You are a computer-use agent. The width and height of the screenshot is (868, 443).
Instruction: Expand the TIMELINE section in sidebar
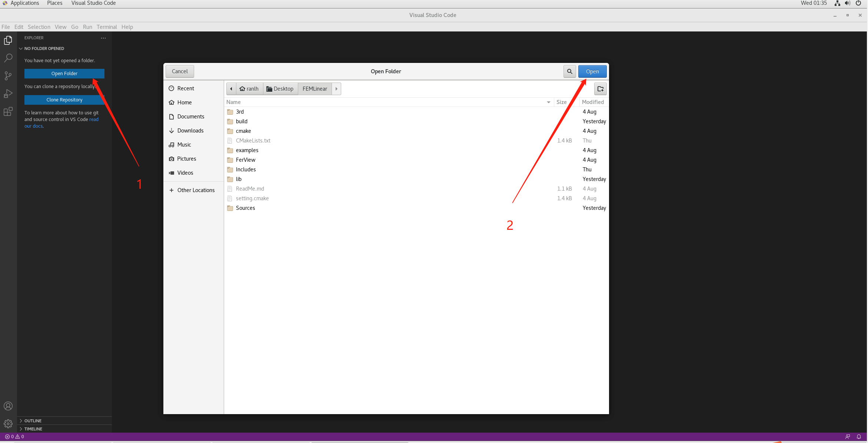31,429
